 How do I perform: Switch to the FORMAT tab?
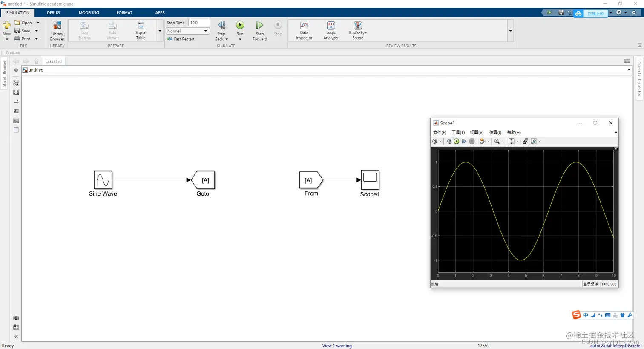coord(124,12)
